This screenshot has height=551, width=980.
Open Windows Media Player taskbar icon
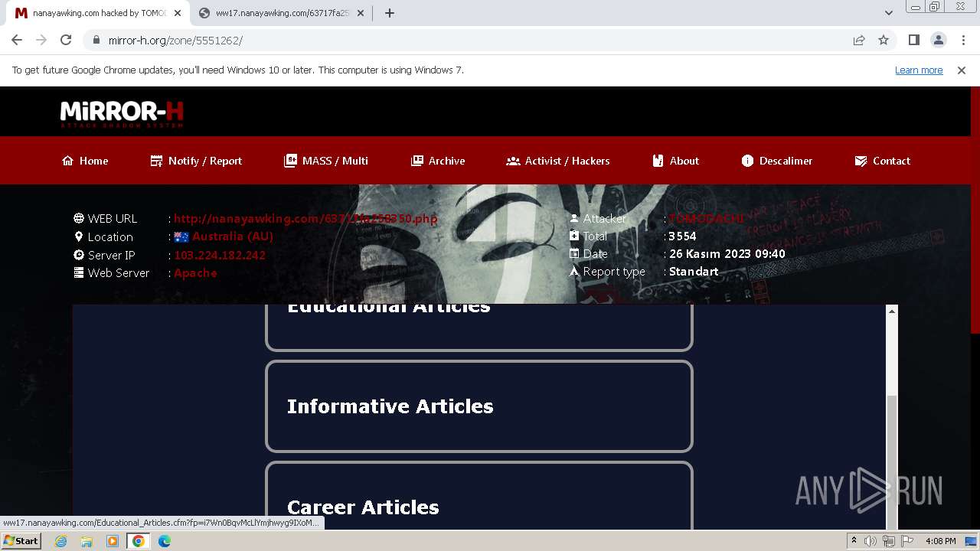[113, 541]
